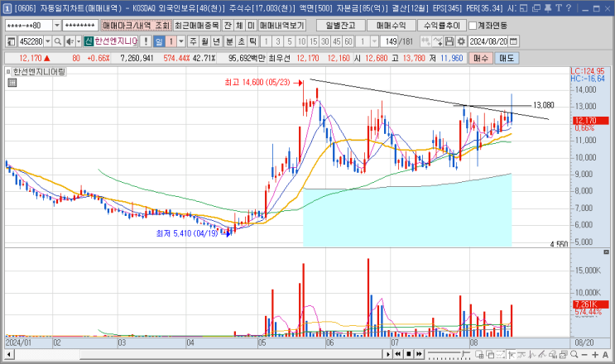The width and height of the screenshot is (615, 364).
Task: Open the disabled interval dropdown next to 60
Action: point(375,41)
